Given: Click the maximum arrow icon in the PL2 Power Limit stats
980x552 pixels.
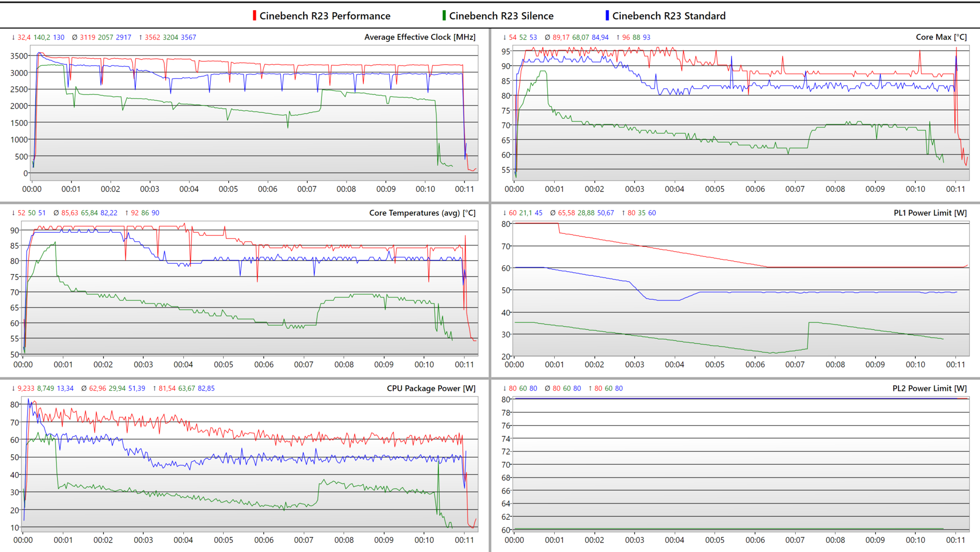Looking at the screenshot, I should [x=590, y=389].
